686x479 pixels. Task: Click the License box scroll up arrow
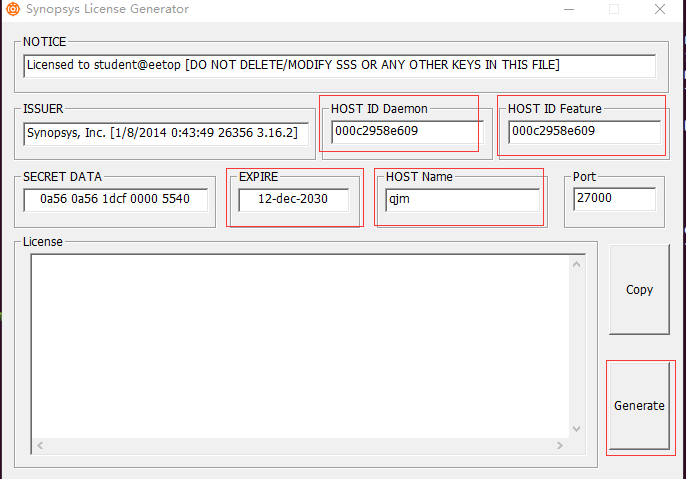pos(577,264)
